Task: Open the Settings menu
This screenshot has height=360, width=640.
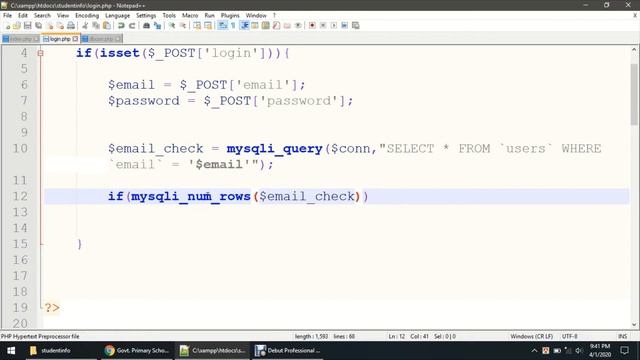Action: click(x=146, y=16)
